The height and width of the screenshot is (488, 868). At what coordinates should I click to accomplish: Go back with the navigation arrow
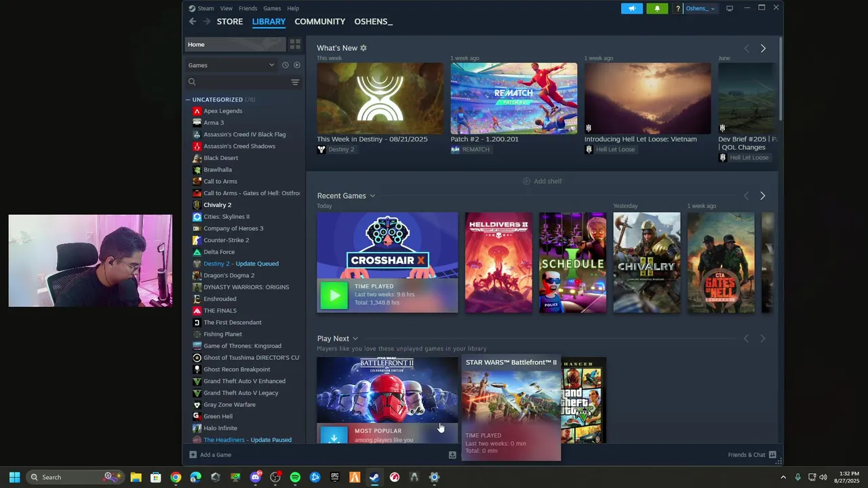(193, 22)
